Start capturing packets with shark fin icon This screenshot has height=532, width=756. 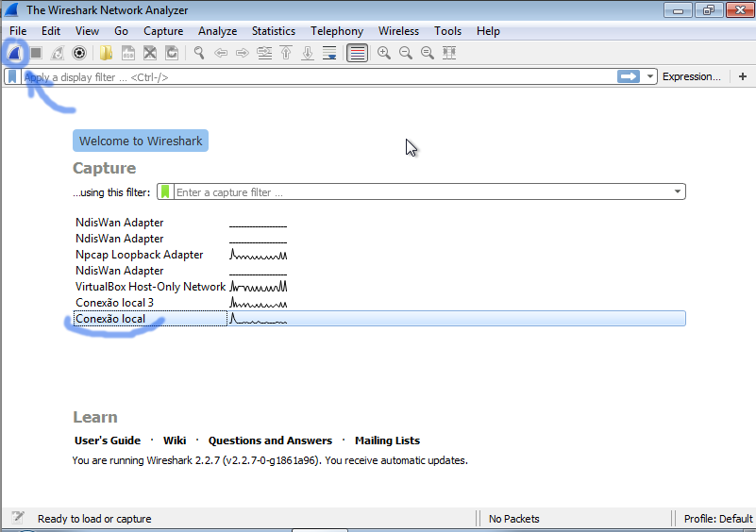(14, 53)
